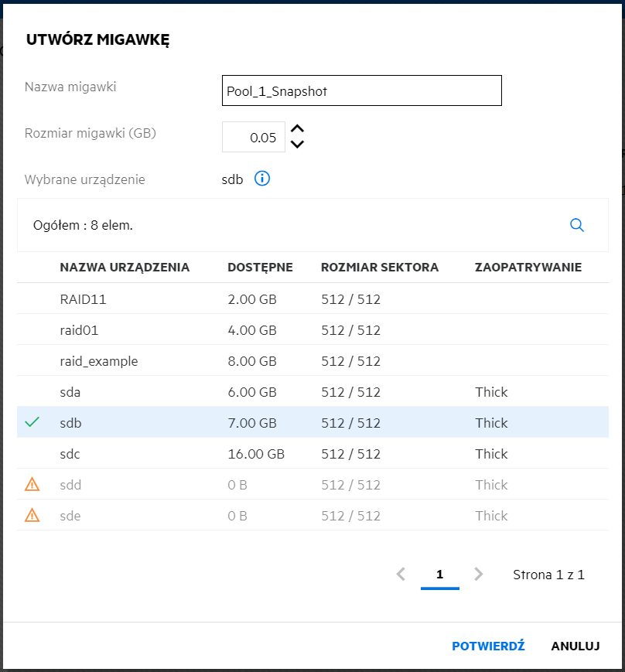Viewport: 625px width, 672px height.
Task: Click the warning icon beside sdd
Action: point(32,485)
